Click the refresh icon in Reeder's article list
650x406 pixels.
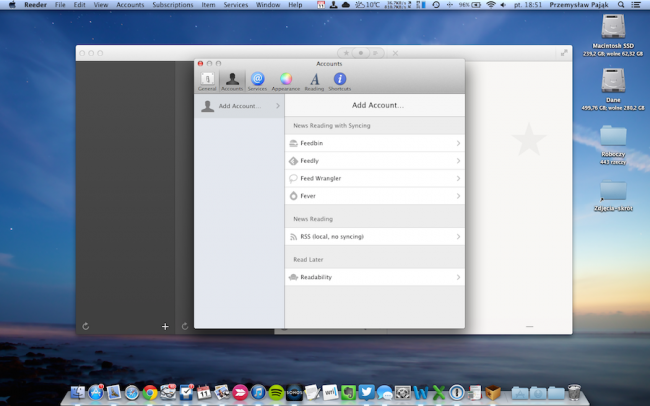(185, 326)
